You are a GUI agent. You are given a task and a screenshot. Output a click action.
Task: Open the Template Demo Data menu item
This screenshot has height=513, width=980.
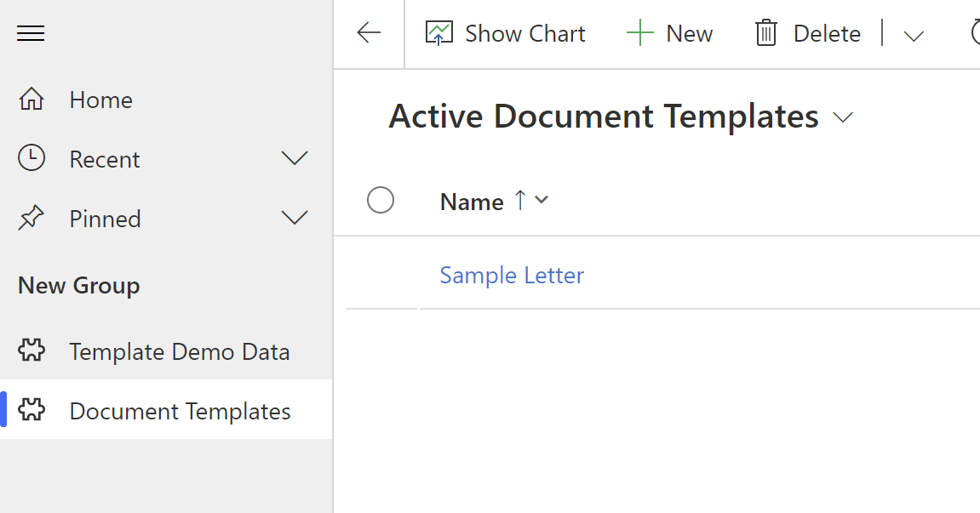coord(180,351)
